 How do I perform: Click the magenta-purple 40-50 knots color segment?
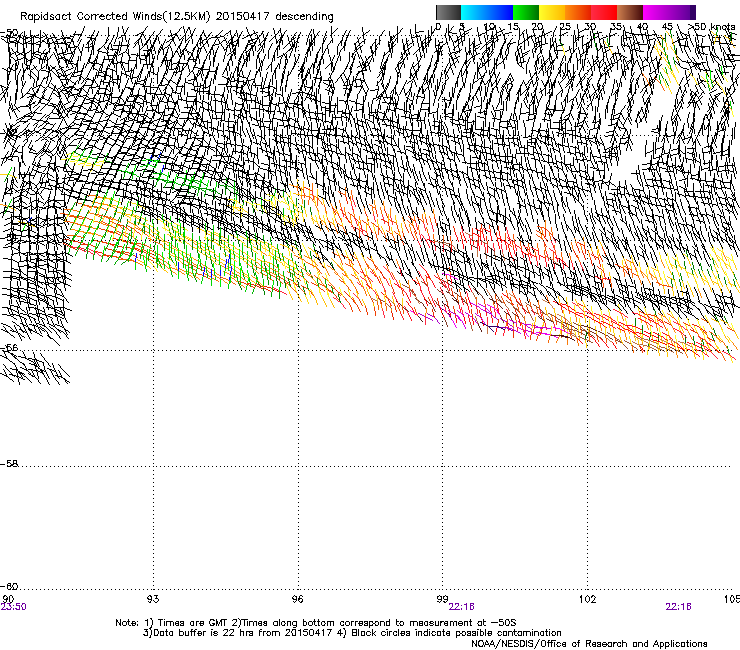[x=669, y=12]
